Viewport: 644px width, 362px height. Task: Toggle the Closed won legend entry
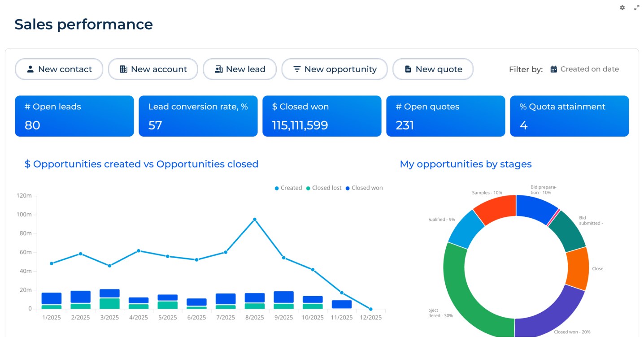364,188
